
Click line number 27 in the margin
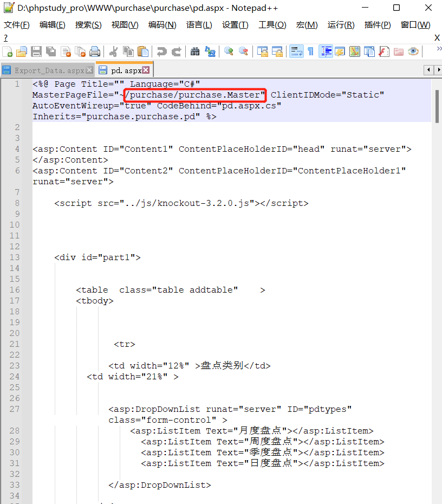point(15,409)
